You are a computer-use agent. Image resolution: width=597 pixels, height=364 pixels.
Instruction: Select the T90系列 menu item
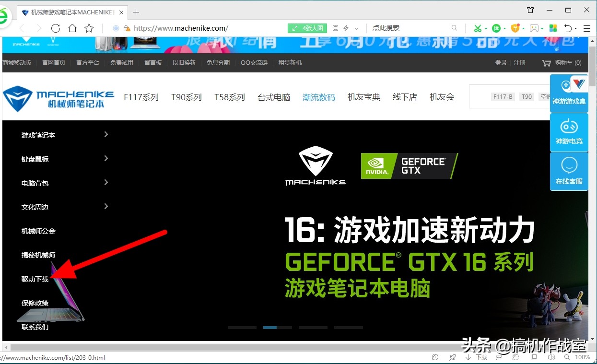coord(186,97)
